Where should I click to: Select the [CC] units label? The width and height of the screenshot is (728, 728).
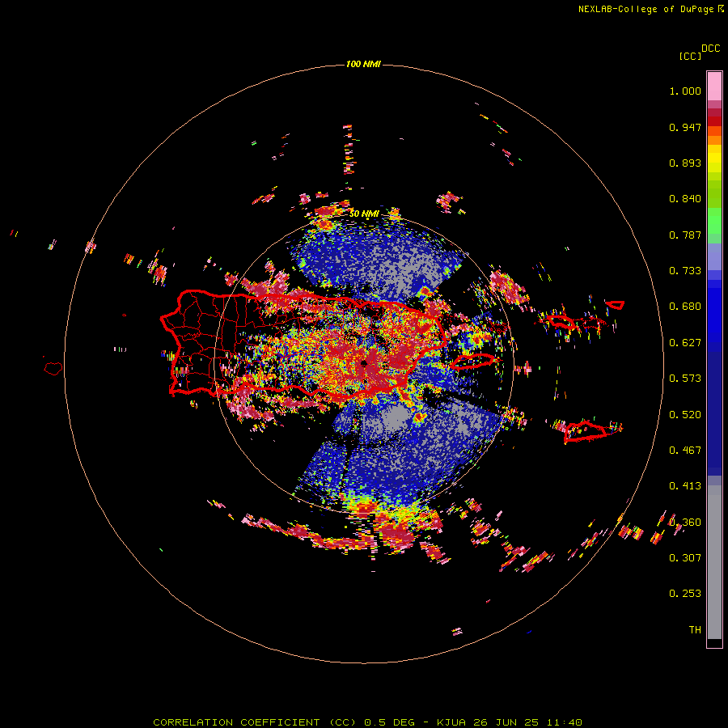(690, 56)
